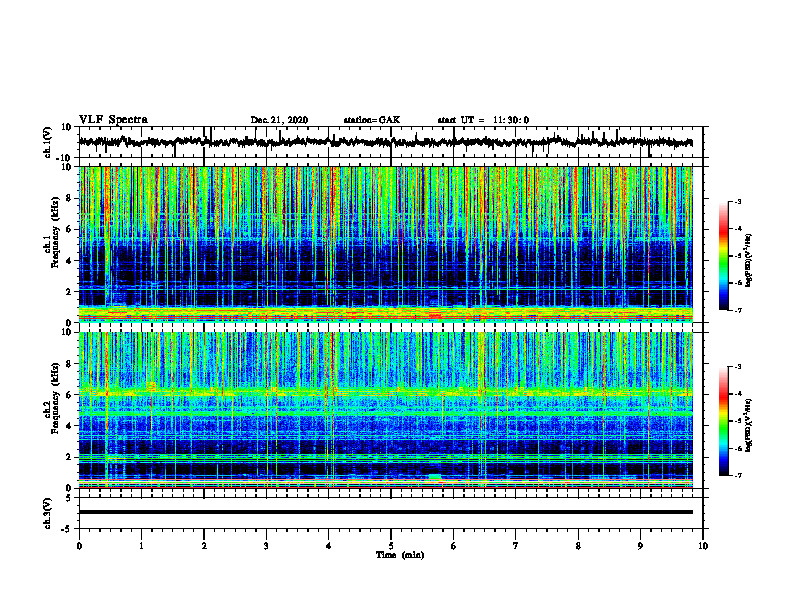Click time-axis tick label 5
The width and height of the screenshot is (792, 612).
[391, 546]
